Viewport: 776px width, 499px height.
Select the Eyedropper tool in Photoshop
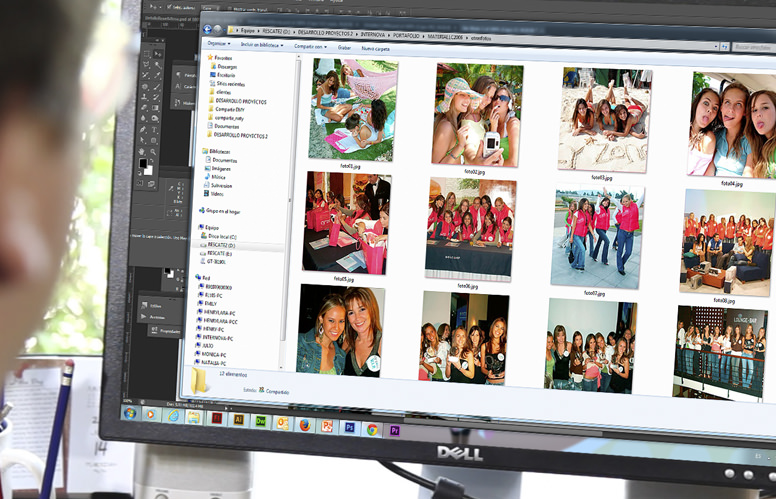coord(157,75)
